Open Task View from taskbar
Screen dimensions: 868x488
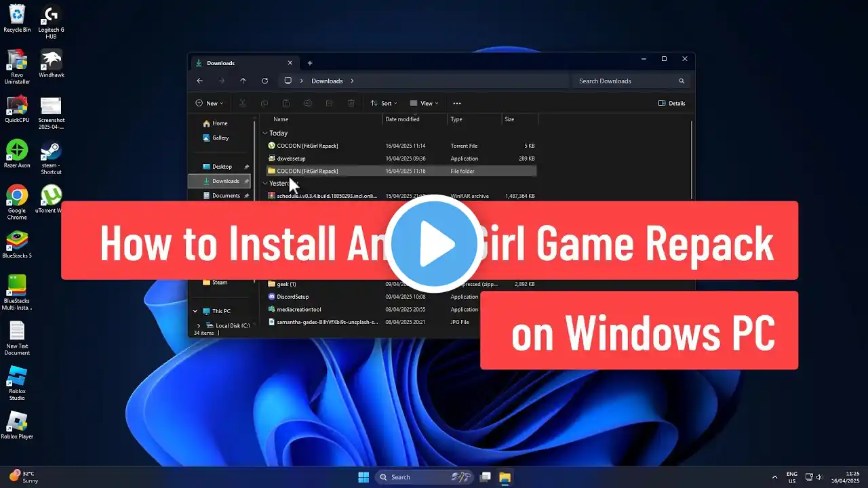tap(486, 476)
